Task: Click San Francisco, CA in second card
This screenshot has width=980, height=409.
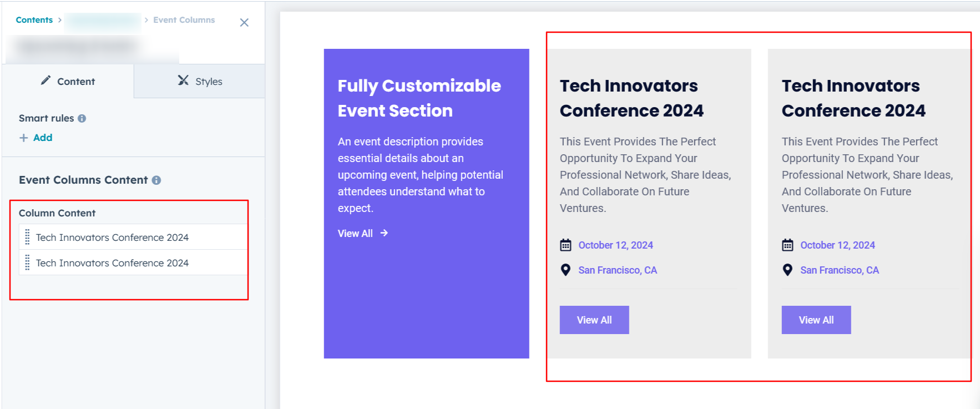Action: [x=839, y=270]
